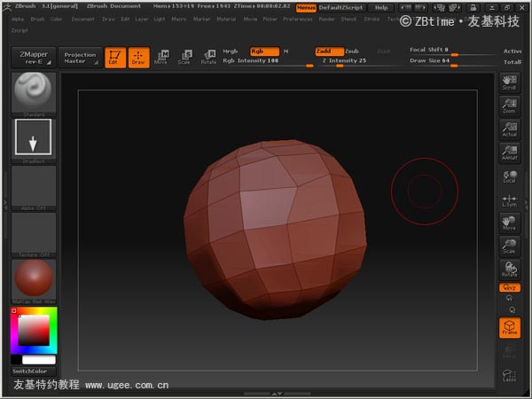Launch ZMapper rev-E plugin
The image size is (532, 399).
click(x=34, y=58)
